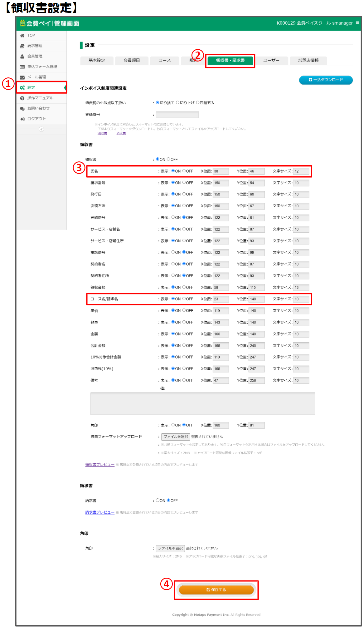Click the 氏名 X位置 field
Screen dimensions: 364x627
click(221, 171)
